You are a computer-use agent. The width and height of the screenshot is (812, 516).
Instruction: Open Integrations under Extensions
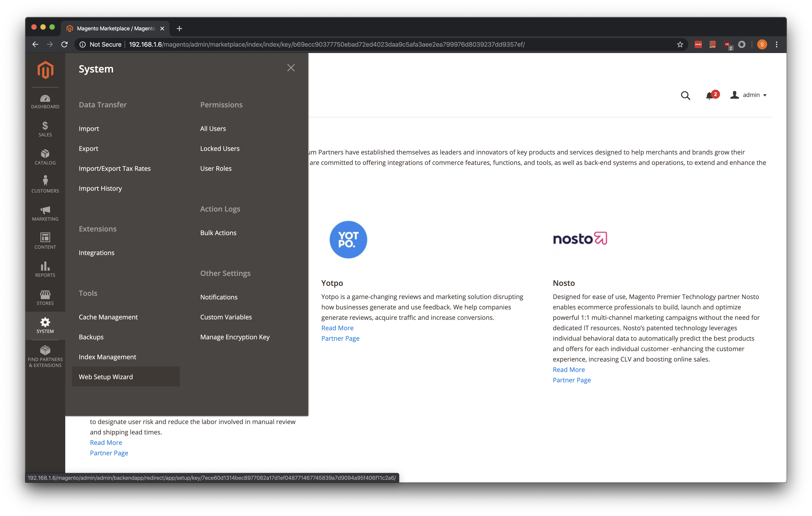[97, 252]
